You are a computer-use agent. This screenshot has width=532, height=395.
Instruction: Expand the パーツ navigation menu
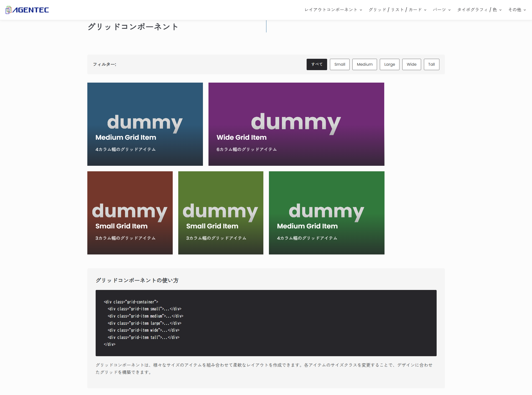441,10
